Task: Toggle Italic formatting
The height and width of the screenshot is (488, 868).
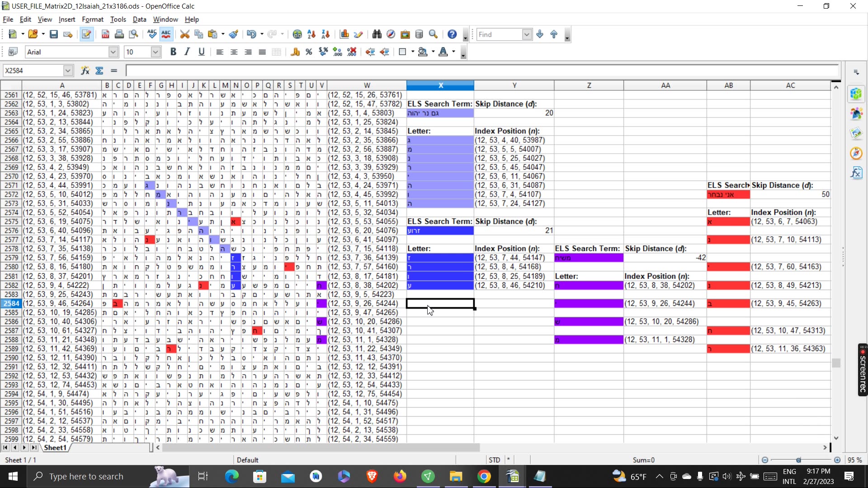Action: [x=187, y=52]
